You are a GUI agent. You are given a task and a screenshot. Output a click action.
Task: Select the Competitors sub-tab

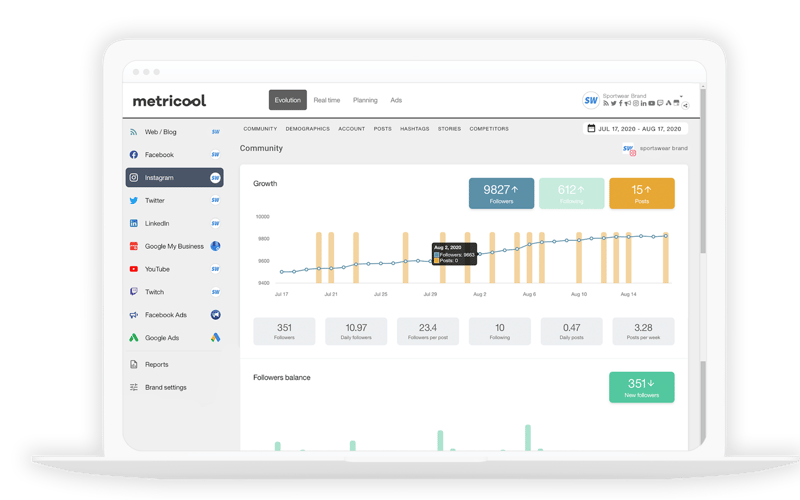click(x=489, y=129)
